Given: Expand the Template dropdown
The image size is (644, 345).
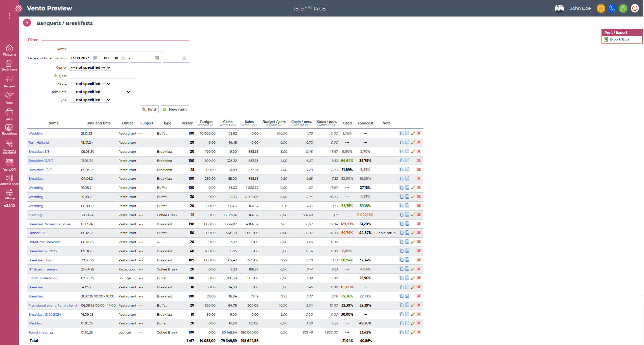Looking at the screenshot, I should click(x=100, y=92).
